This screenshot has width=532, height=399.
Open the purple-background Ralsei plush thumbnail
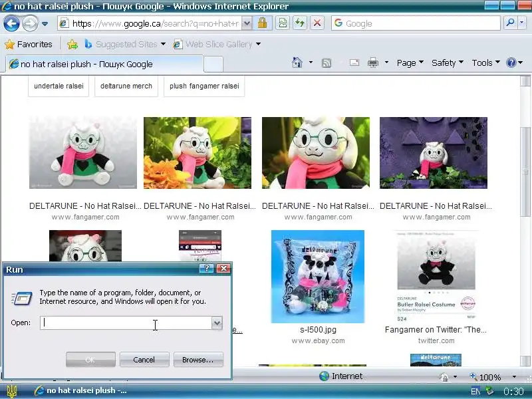[x=434, y=153]
